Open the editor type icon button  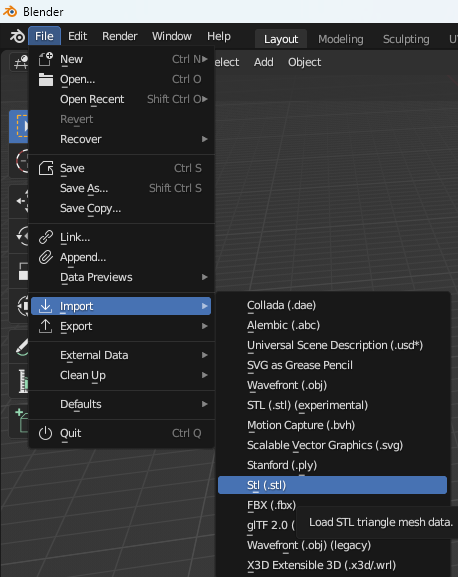[x=20, y=62]
